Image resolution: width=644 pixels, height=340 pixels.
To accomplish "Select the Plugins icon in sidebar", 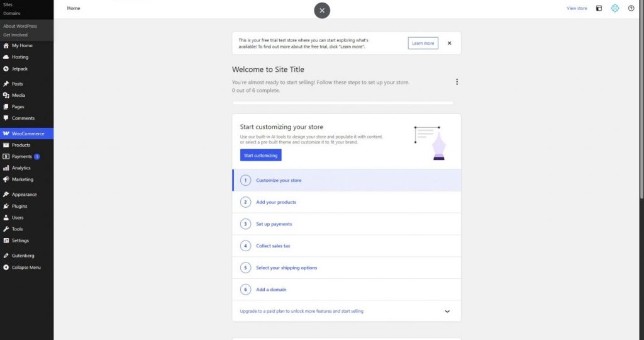I will pos(6,206).
